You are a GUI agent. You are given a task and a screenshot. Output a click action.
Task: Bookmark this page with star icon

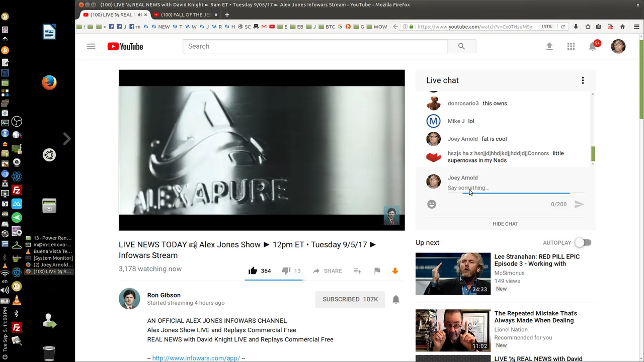tap(588, 27)
